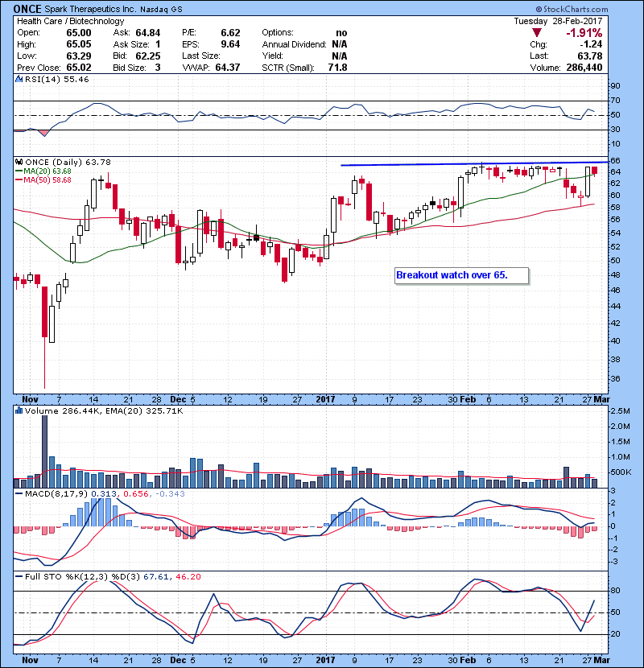
Task: Click the 'MACD(8,17,9)' indicator label
Action: [56, 494]
